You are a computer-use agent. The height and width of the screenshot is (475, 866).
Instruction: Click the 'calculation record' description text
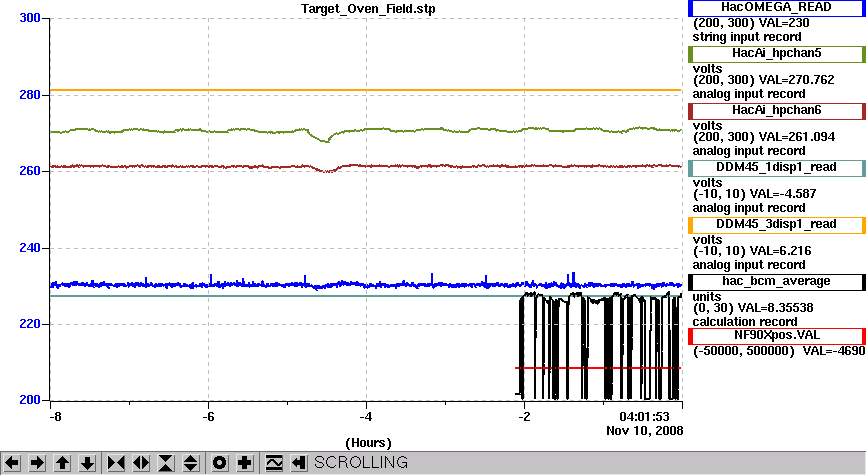pos(744,322)
